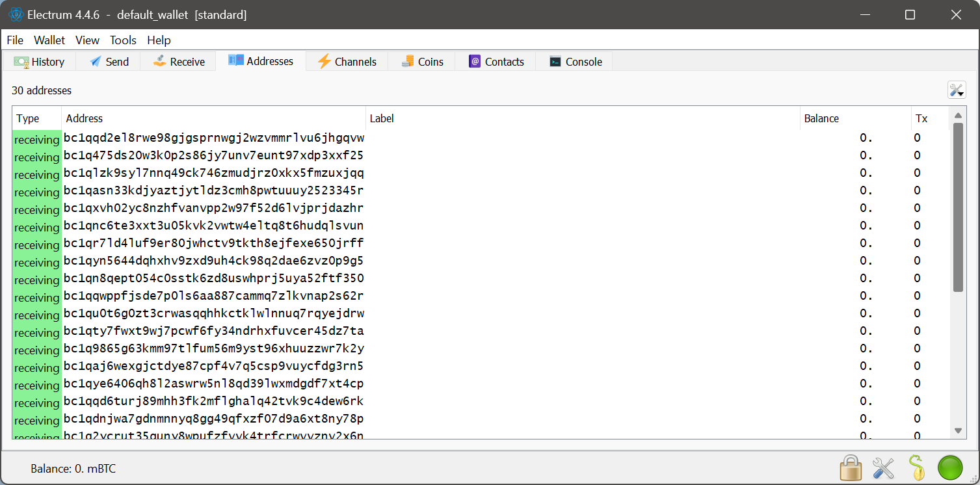The width and height of the screenshot is (980, 485).
Task: Switch to the History tab
Action: 40,62
